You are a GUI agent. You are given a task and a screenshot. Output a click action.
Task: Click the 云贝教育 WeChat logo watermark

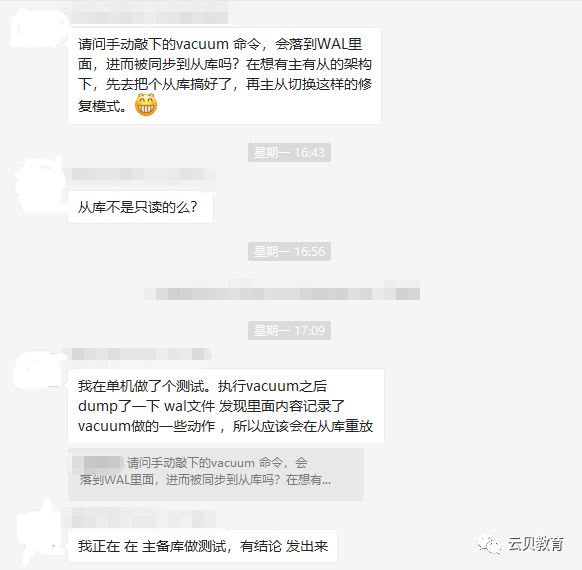[489, 544]
